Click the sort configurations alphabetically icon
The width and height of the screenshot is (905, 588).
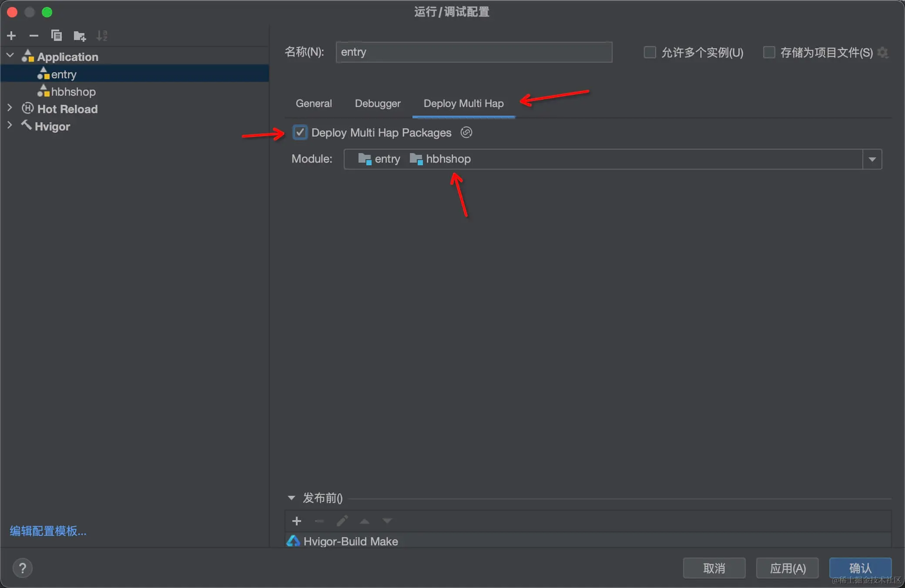[102, 36]
